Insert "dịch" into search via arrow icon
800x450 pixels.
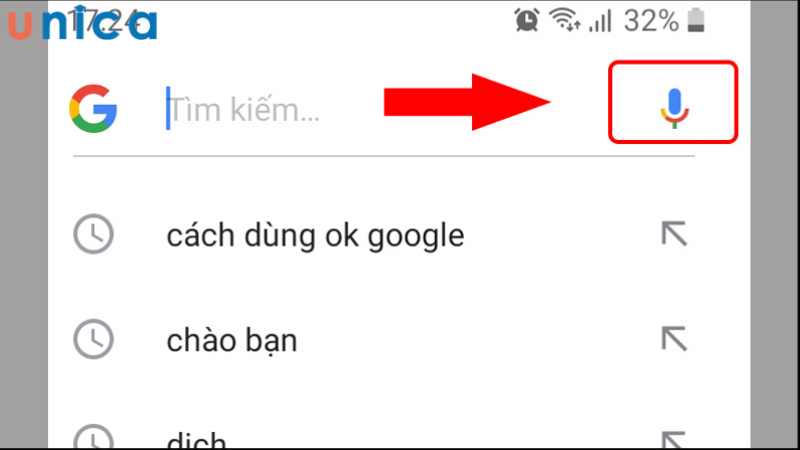[674, 440]
